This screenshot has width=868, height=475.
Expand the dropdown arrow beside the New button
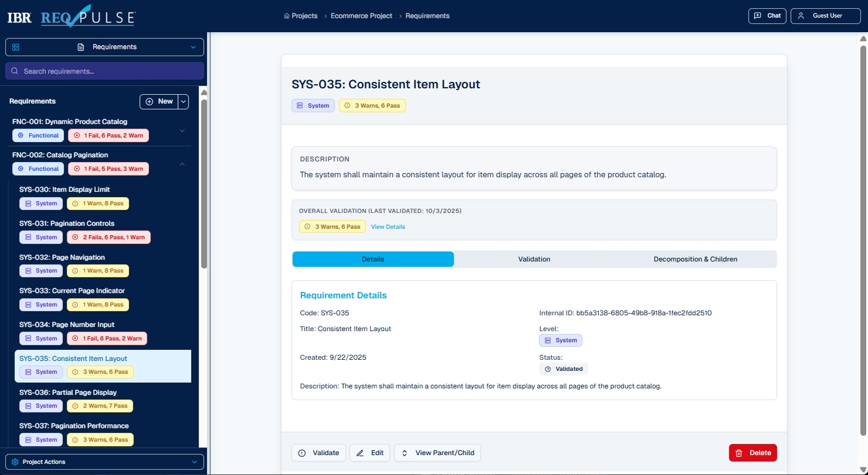tap(183, 101)
